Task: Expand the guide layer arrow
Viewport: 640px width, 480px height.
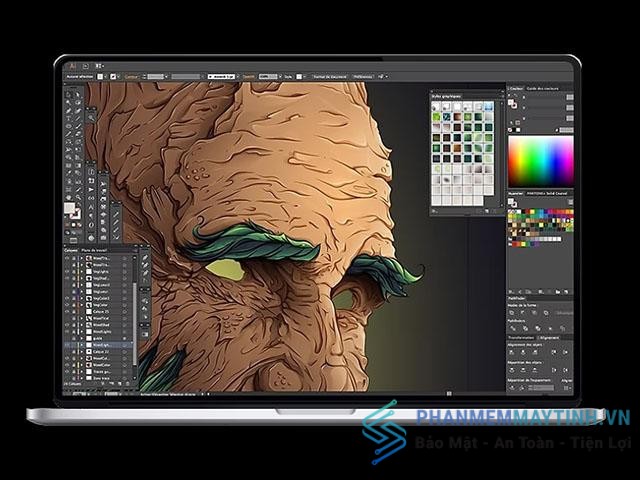Action: (82, 338)
